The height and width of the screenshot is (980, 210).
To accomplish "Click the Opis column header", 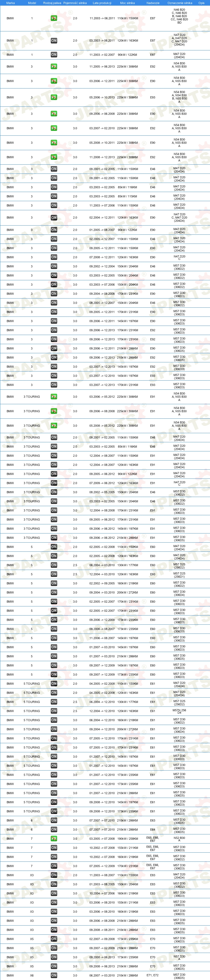I will 201,3.
